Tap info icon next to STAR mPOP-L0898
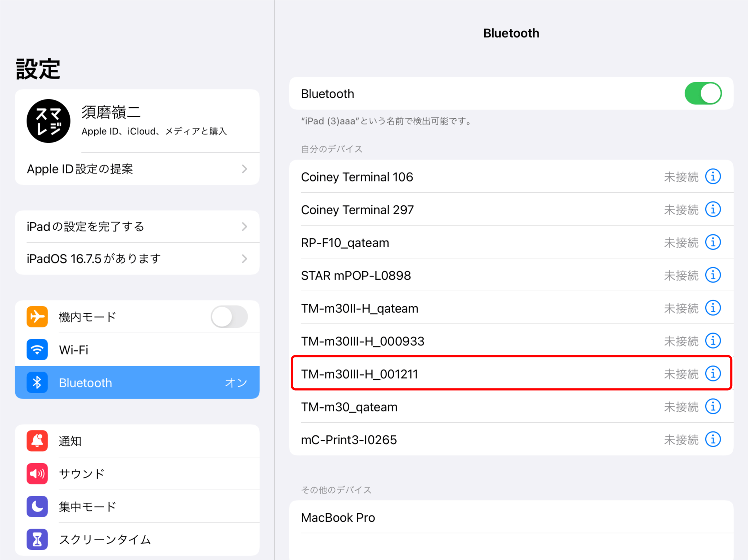 713,275
